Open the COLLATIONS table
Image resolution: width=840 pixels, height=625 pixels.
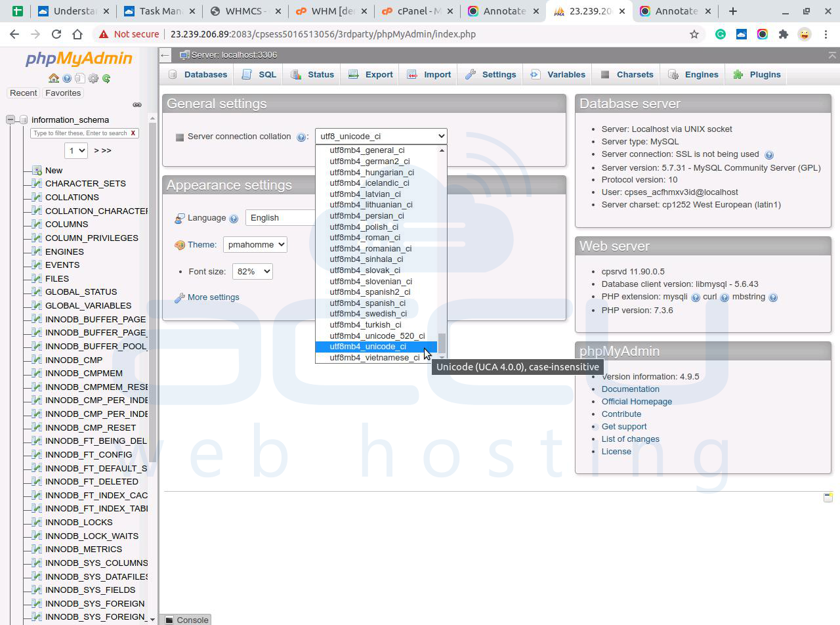[x=72, y=197]
